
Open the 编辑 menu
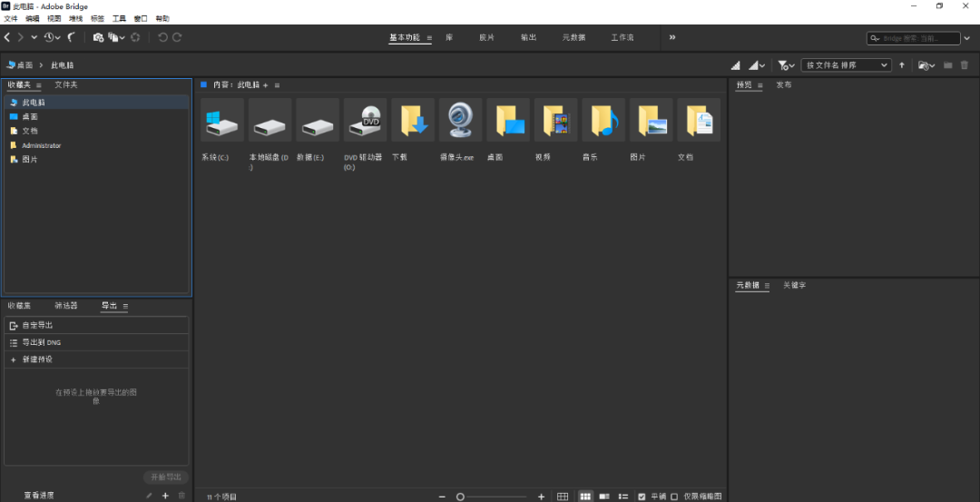[x=33, y=18]
